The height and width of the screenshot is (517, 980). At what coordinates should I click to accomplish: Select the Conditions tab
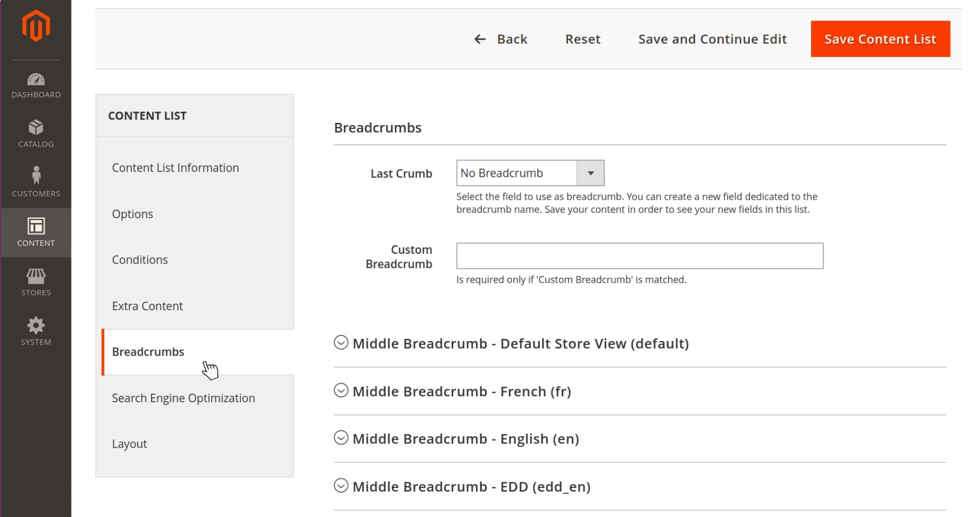[x=140, y=260]
